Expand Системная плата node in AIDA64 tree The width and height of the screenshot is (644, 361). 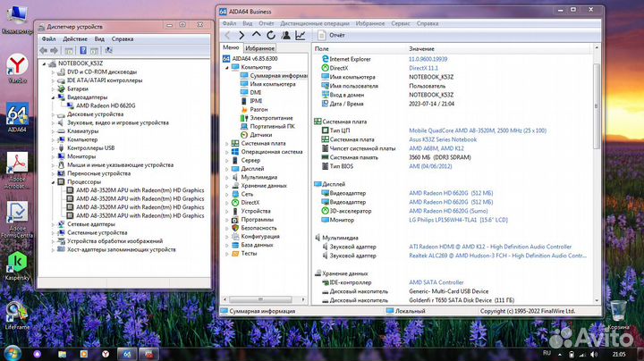[226, 144]
